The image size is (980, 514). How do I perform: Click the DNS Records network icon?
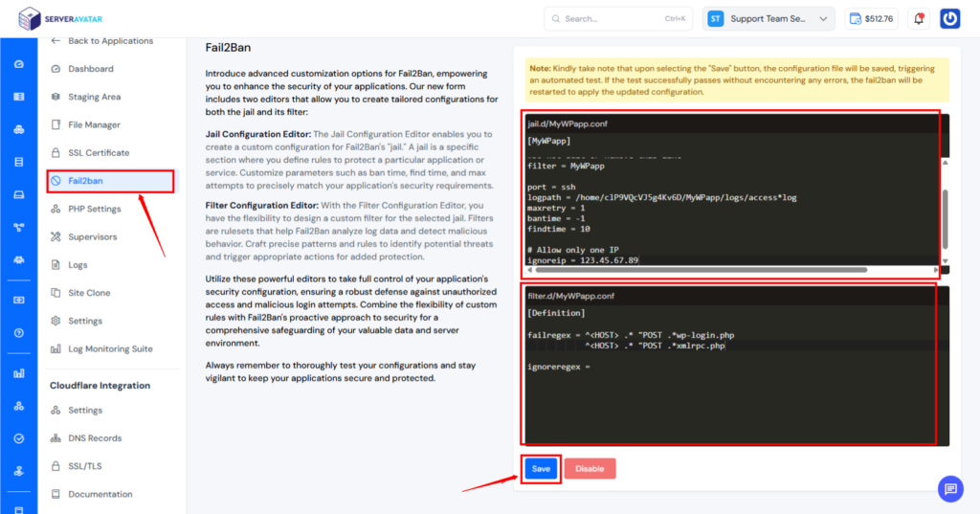point(56,438)
